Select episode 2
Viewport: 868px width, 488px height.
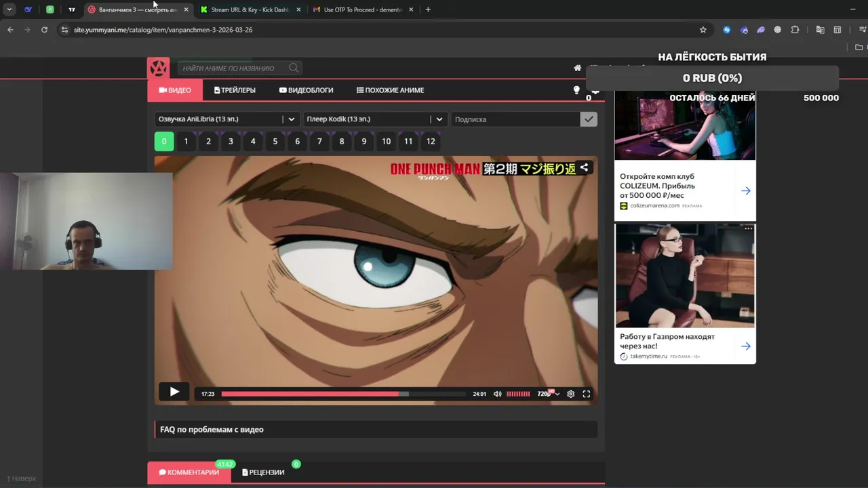point(208,141)
